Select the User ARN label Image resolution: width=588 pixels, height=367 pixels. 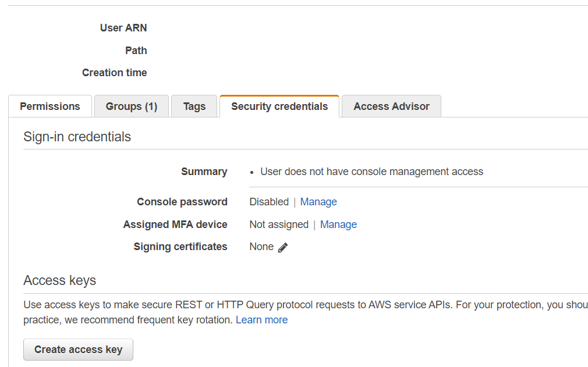(x=123, y=28)
